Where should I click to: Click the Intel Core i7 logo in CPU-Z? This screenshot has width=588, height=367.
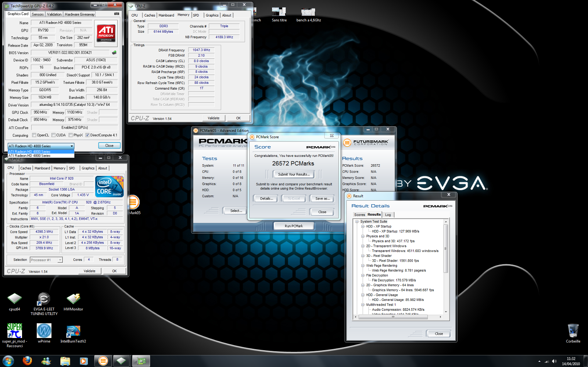pyautogui.click(x=110, y=186)
